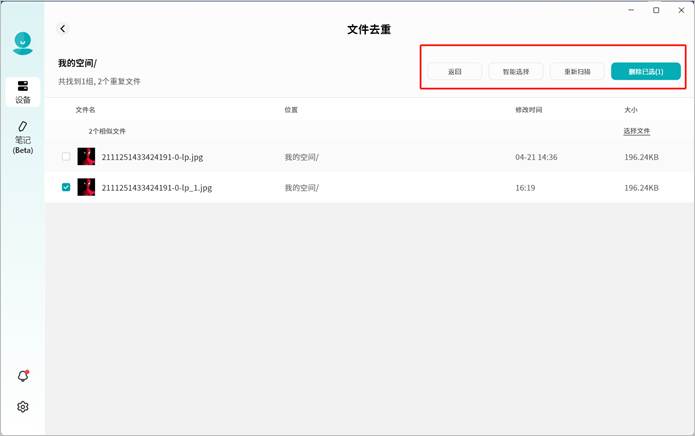The width and height of the screenshot is (695, 436).
Task: Click thumbnail of 2111251433424191-0-lp_1.jpg
Action: [x=86, y=187]
